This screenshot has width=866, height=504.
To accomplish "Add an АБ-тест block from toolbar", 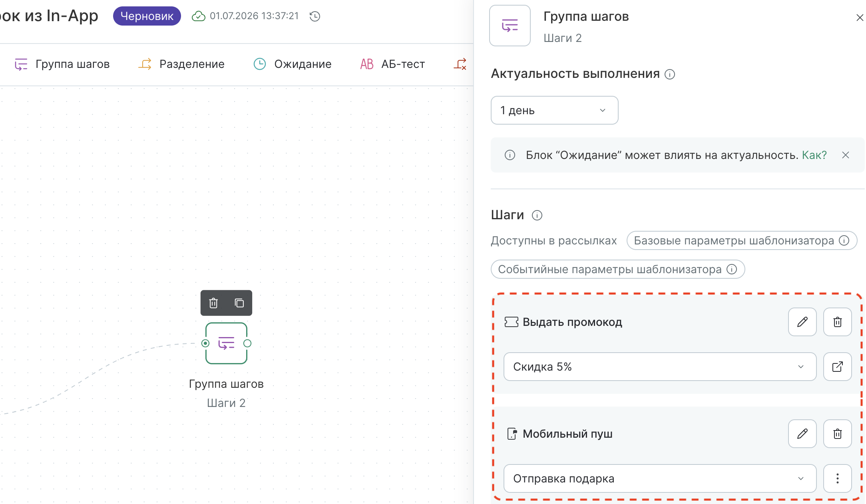I will click(x=392, y=64).
